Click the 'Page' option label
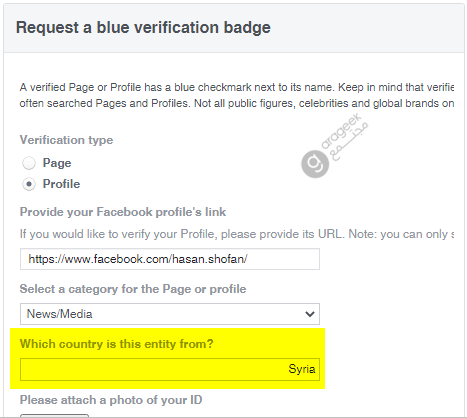 click(57, 163)
